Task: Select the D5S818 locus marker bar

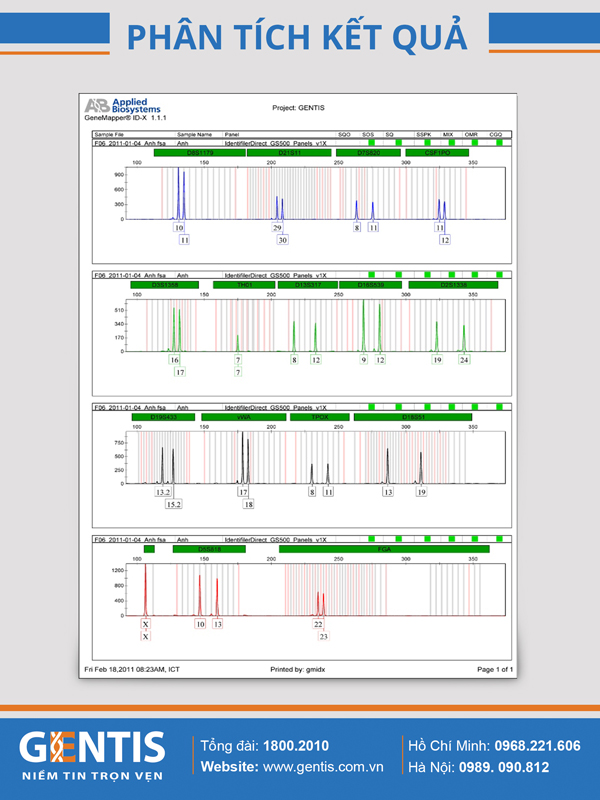Action: coord(209,549)
